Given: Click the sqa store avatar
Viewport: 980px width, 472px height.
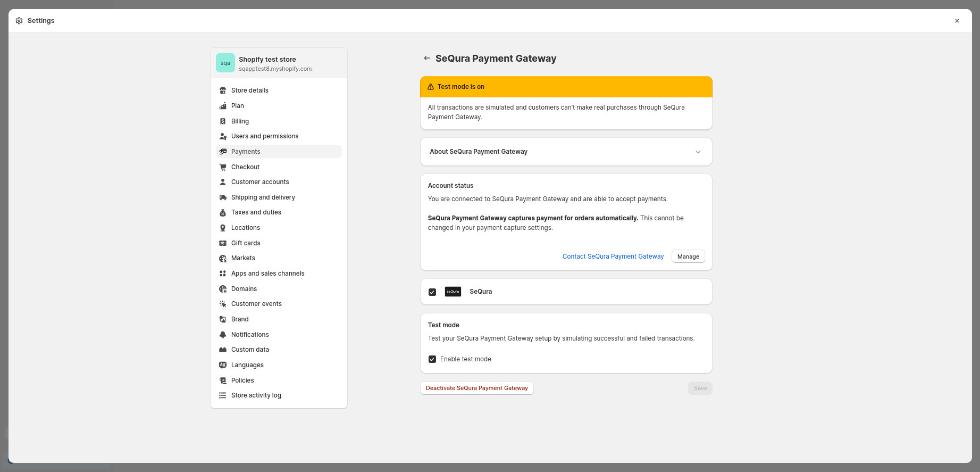Looking at the screenshot, I should point(225,63).
